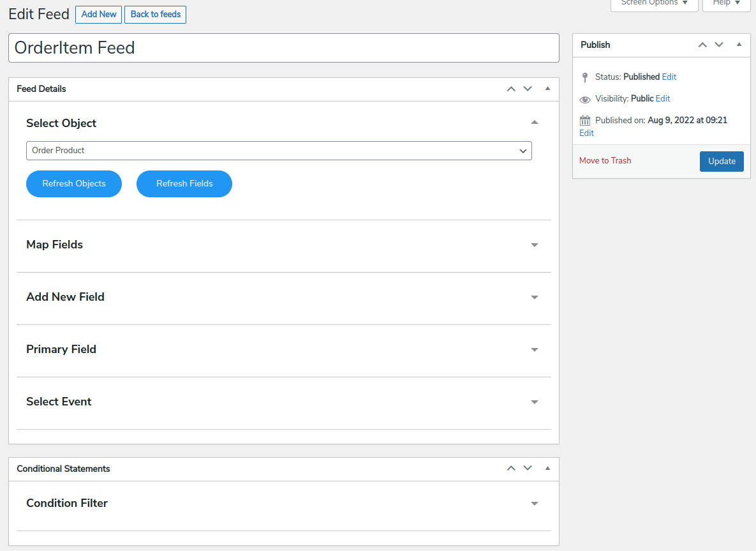
Task: Click the up arrow on Feed Details header
Action: (x=510, y=89)
